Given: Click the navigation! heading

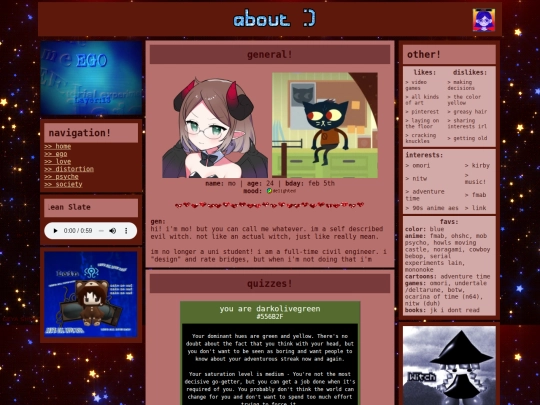Looking at the screenshot, I should click(x=80, y=133).
